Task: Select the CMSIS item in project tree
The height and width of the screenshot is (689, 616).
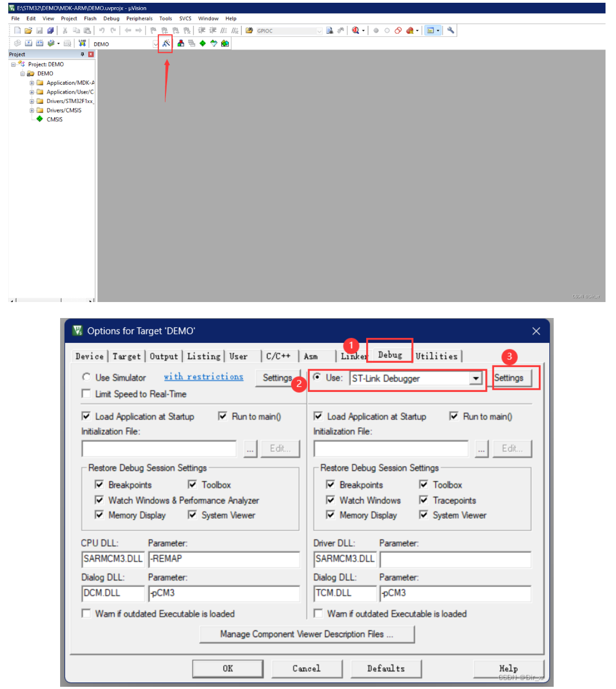Action: [x=55, y=119]
